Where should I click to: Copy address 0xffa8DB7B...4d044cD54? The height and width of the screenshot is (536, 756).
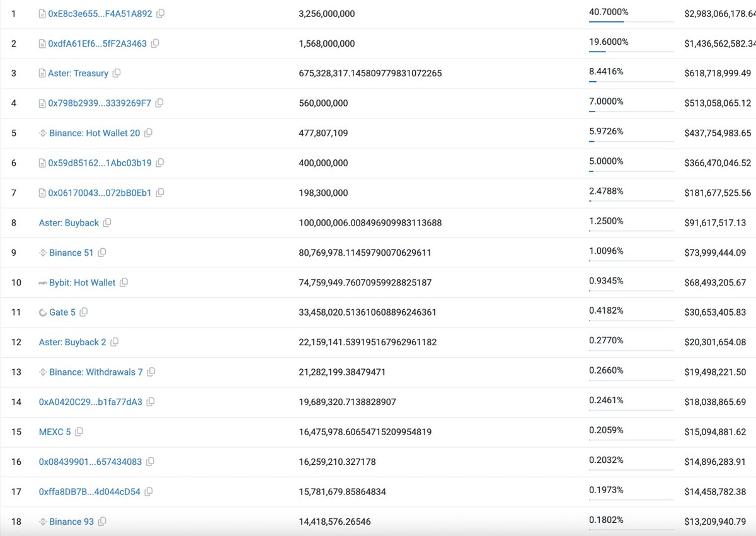[x=149, y=492]
